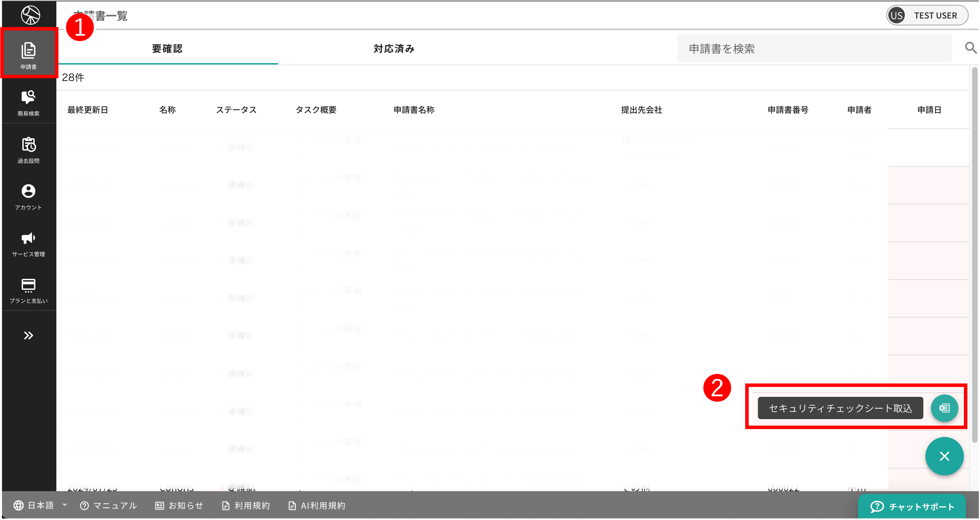Click the Excel import round icon
The height and width of the screenshot is (520, 980).
944,408
